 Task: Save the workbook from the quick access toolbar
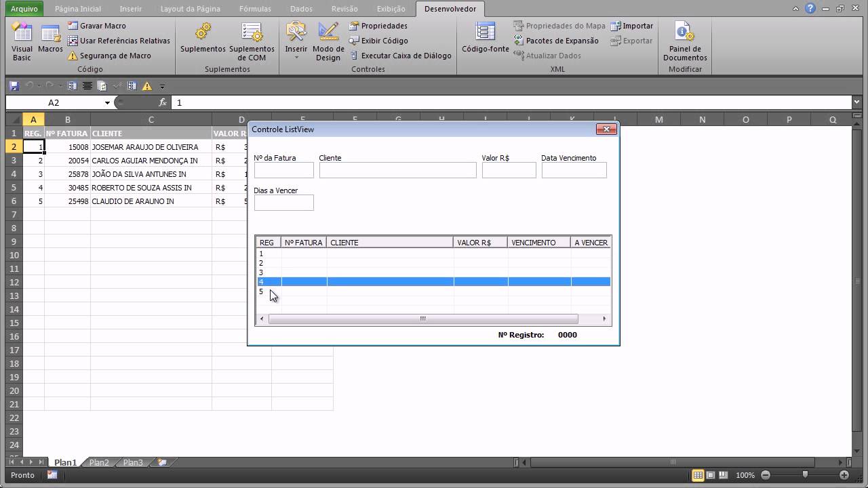14,86
